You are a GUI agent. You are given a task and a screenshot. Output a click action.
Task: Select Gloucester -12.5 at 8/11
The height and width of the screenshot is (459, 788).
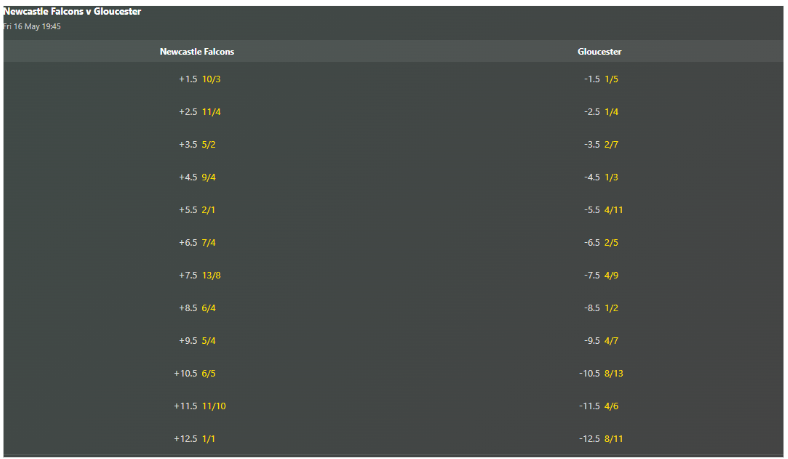pos(601,438)
